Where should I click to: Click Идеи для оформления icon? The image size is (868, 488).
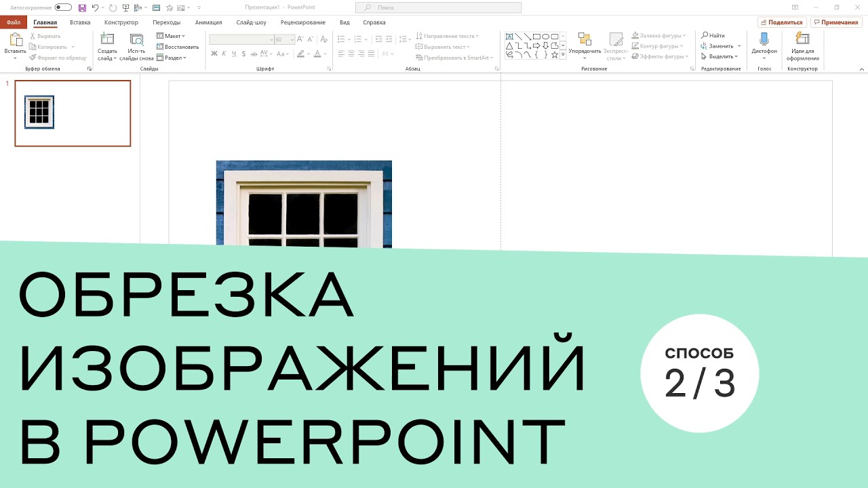click(802, 39)
